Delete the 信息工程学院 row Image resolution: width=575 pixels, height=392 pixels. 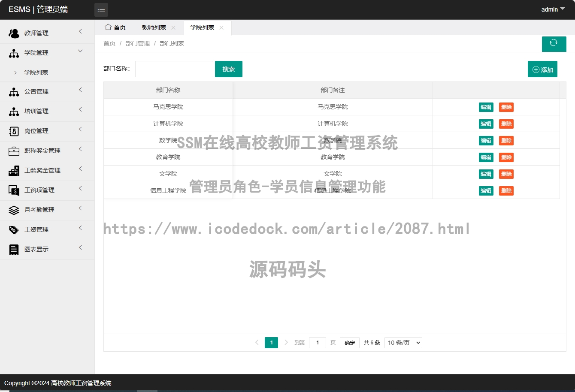coord(506,191)
